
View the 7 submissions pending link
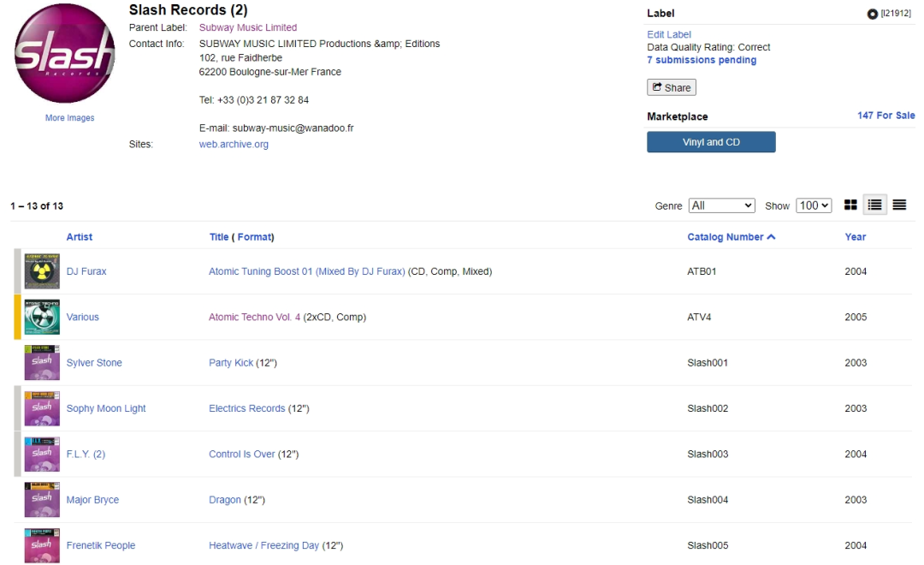coord(702,60)
